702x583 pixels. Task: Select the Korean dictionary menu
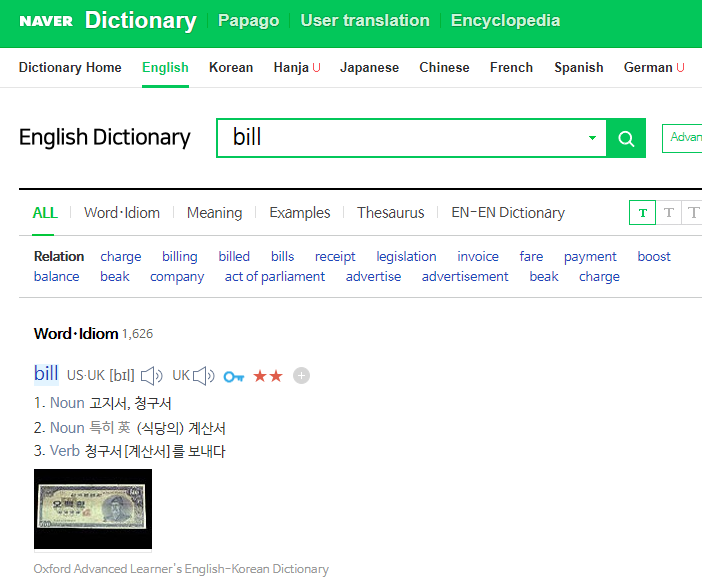[231, 68]
